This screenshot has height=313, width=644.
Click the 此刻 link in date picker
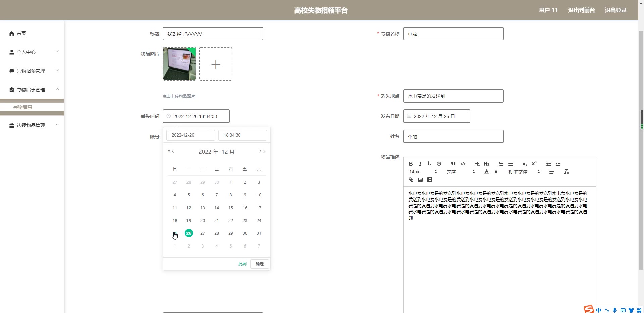pos(242,264)
